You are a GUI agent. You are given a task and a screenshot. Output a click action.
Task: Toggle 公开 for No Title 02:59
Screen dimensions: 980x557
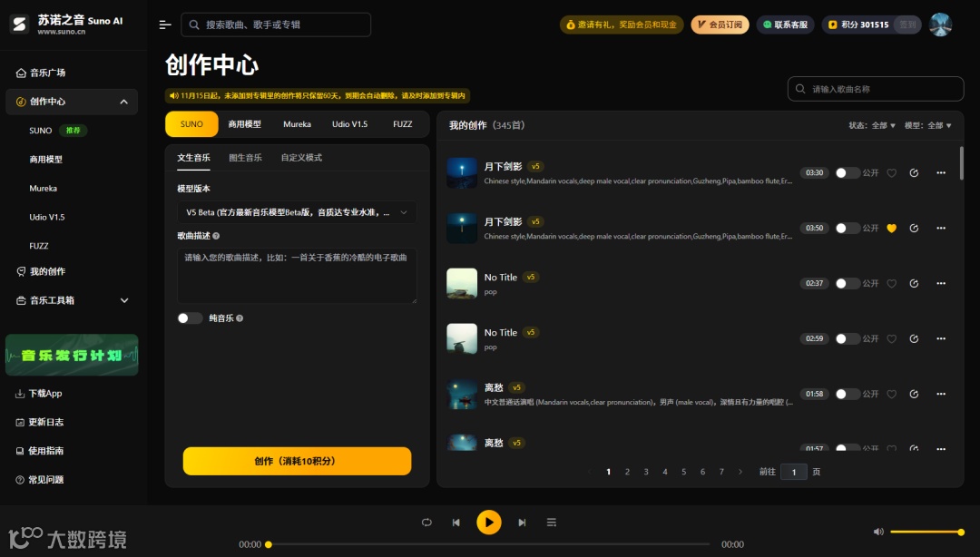pyautogui.click(x=848, y=338)
